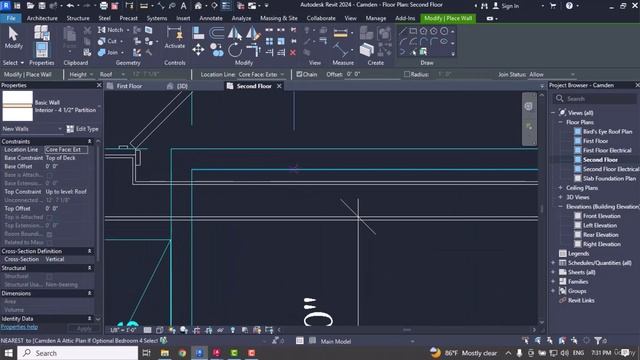Pick the Ellipse draw tool

click(444, 41)
